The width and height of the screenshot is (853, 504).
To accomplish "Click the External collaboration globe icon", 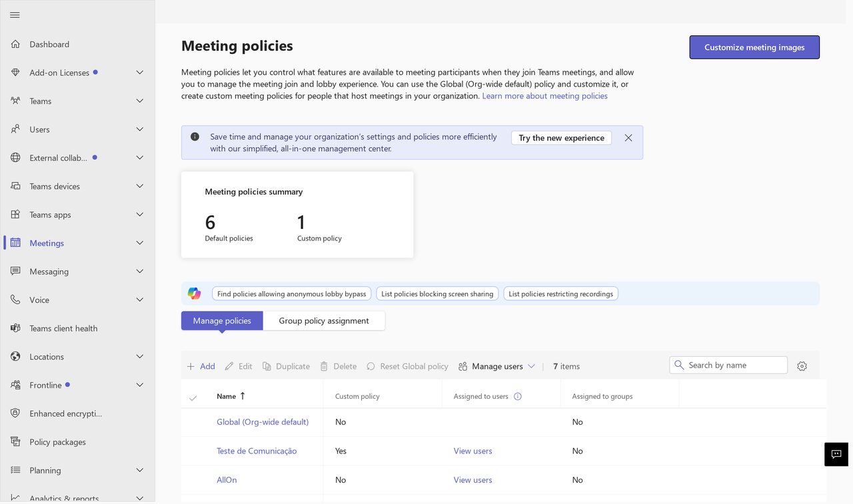I will tap(15, 158).
